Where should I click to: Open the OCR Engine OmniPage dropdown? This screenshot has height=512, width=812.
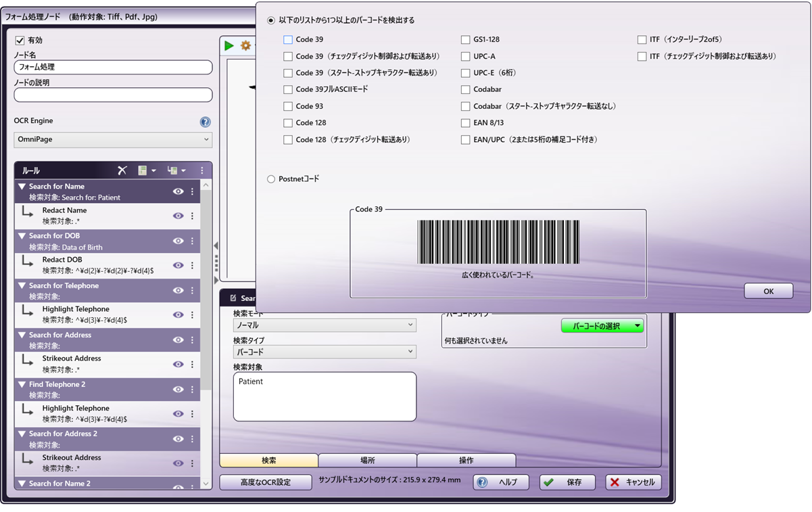point(113,140)
